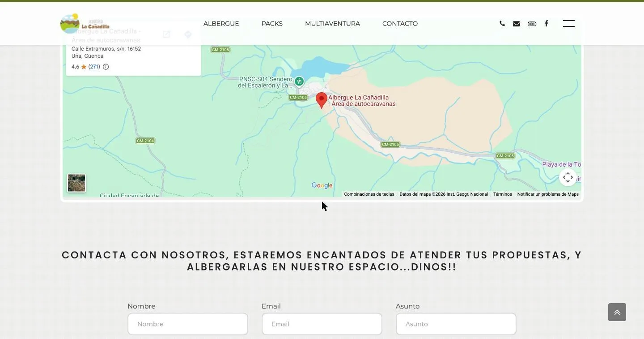Open the 271 reviews link
Screen dimensions: 644x339
pos(94,67)
